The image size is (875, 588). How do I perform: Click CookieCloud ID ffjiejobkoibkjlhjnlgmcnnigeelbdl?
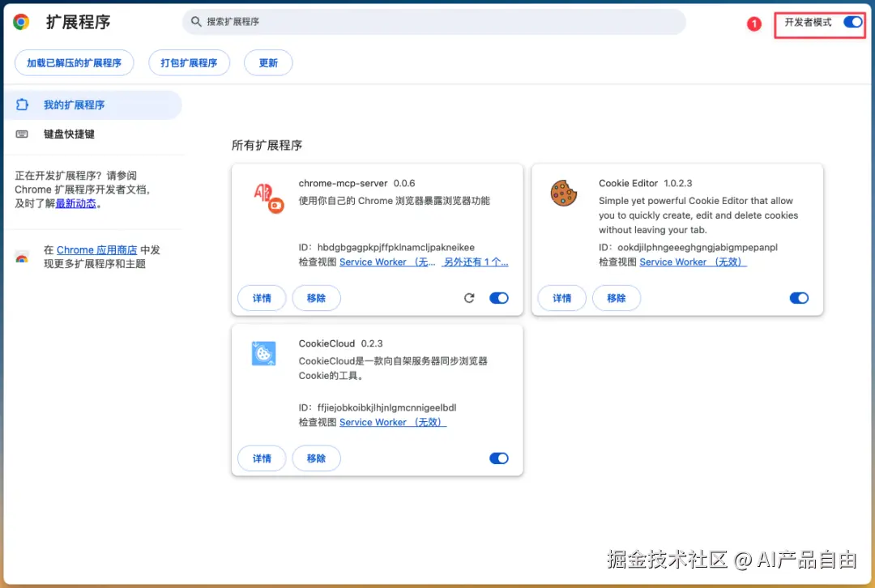point(386,407)
